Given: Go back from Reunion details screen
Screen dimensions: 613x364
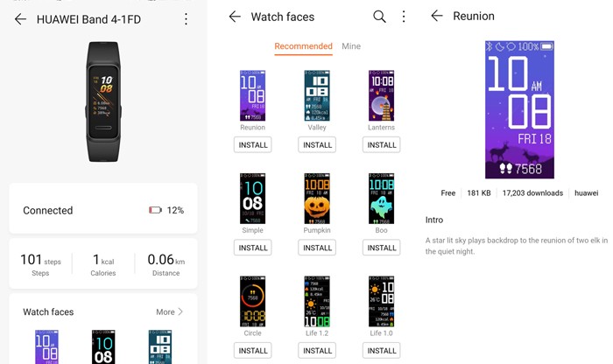Looking at the screenshot, I should (437, 16).
